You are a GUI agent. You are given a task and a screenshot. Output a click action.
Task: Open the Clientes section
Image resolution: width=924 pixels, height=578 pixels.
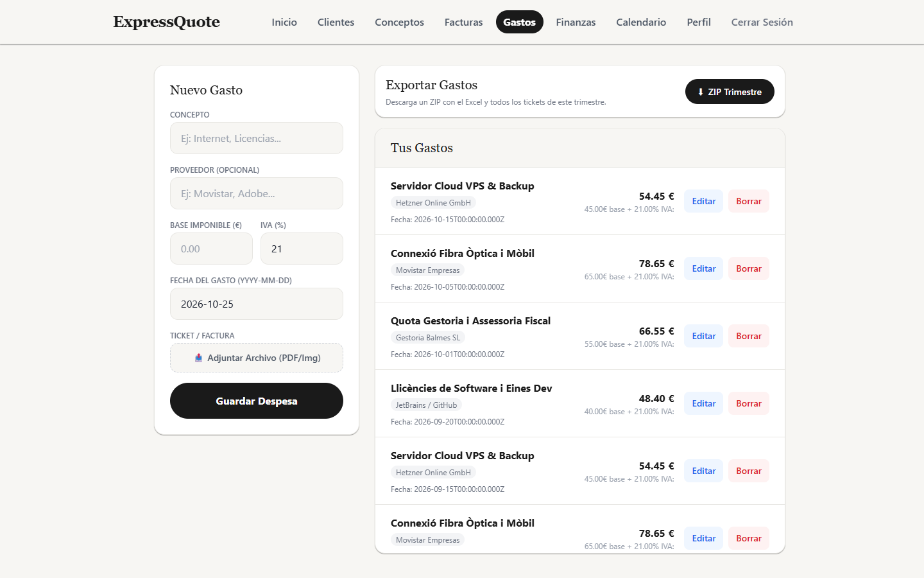point(336,22)
